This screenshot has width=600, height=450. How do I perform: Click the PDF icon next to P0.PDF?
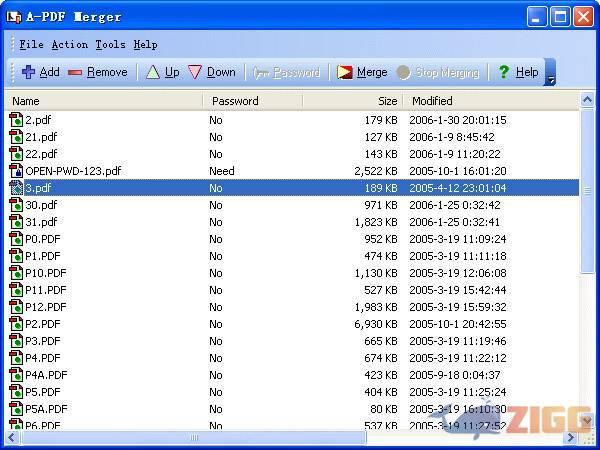(16, 239)
